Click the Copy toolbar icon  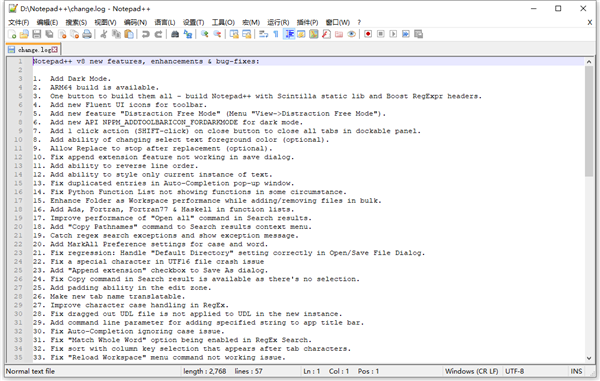coord(116,34)
